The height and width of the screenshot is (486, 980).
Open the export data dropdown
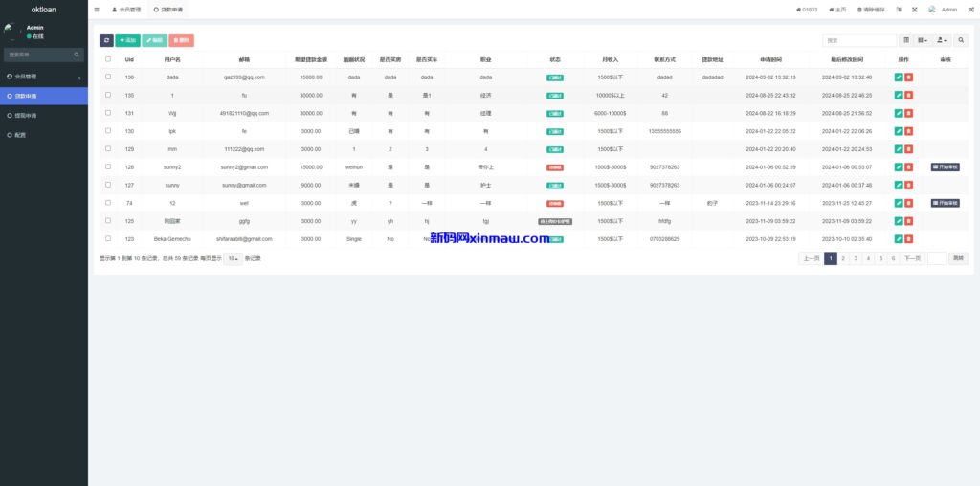(x=942, y=40)
